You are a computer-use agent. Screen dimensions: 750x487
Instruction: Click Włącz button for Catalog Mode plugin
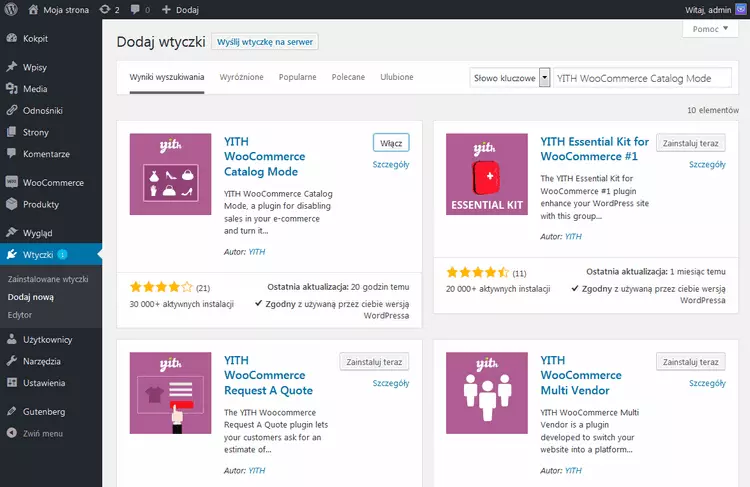click(391, 143)
